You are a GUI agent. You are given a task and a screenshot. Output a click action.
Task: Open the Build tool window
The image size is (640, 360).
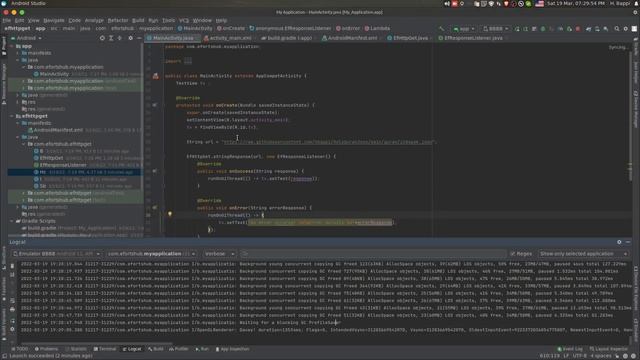[x=156, y=349]
